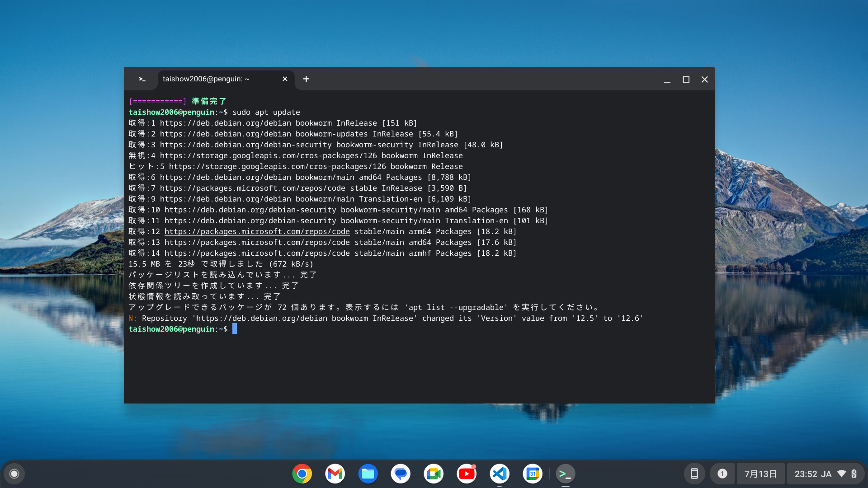Open the terminal menu icon left of the tab
The width and height of the screenshot is (868, 488).
coord(142,79)
